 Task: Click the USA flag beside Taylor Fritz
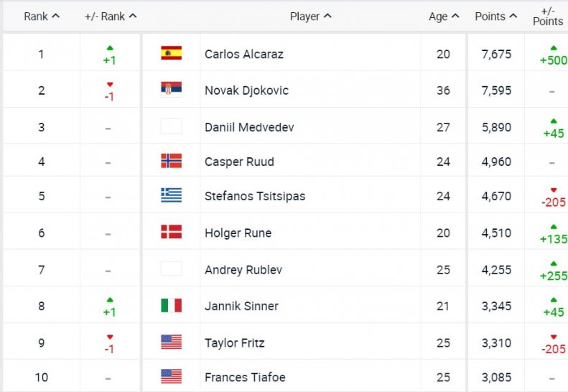(x=172, y=342)
